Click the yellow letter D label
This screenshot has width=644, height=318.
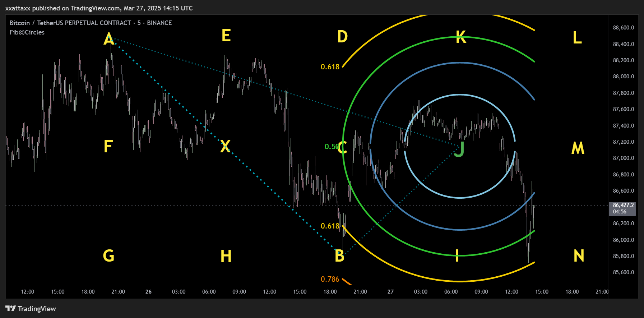click(x=342, y=37)
